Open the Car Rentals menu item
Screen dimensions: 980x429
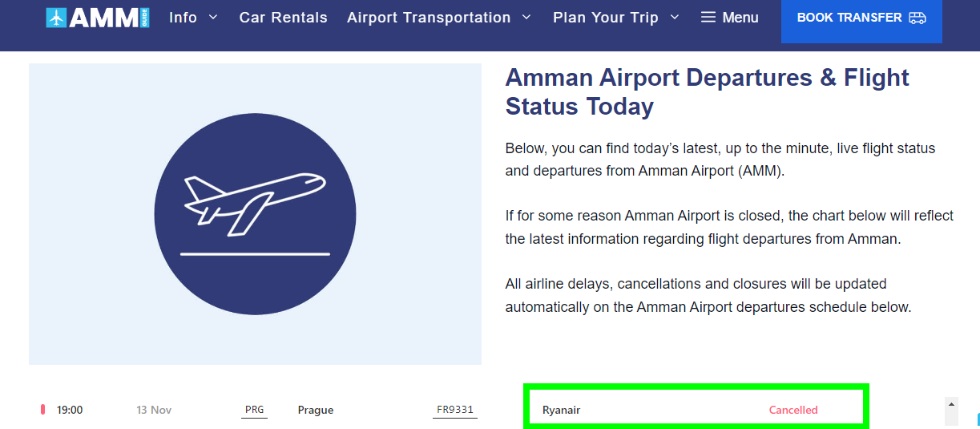click(283, 17)
